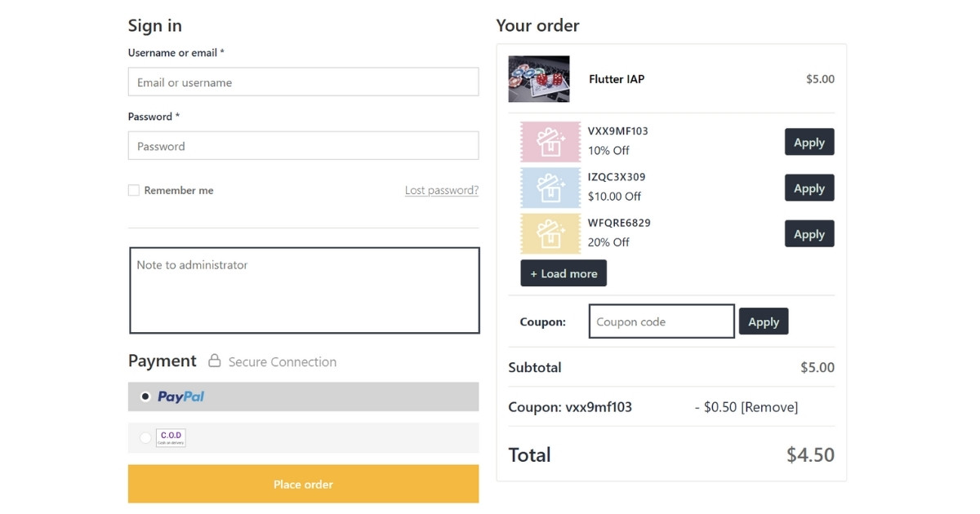
Task: Apply the VXX9MF103 10% off coupon
Action: click(809, 141)
